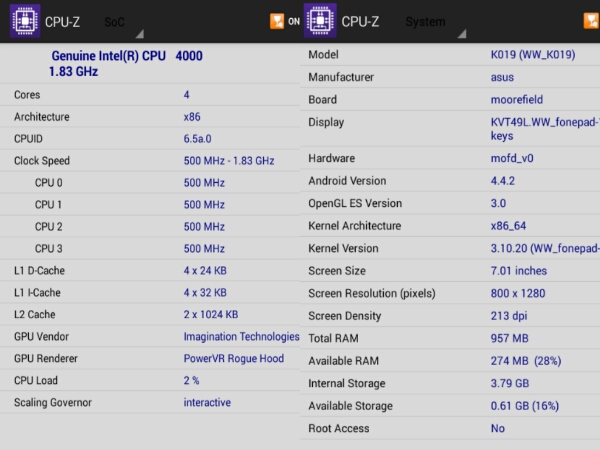Select Android Version value 4.4.2

503,181
